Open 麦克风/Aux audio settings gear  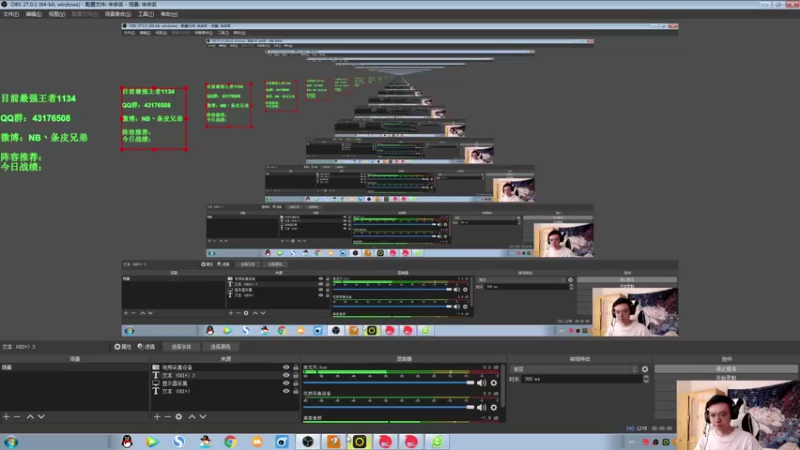click(493, 383)
